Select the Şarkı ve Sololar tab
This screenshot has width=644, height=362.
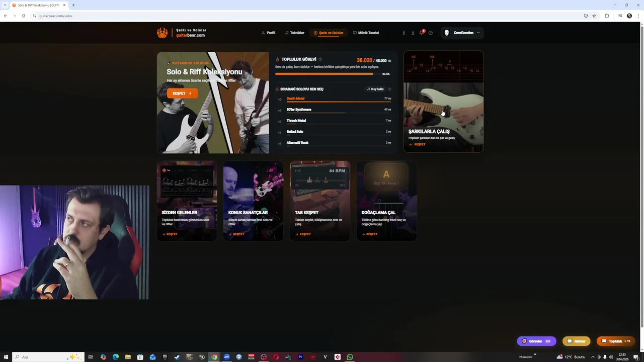pos(329,33)
